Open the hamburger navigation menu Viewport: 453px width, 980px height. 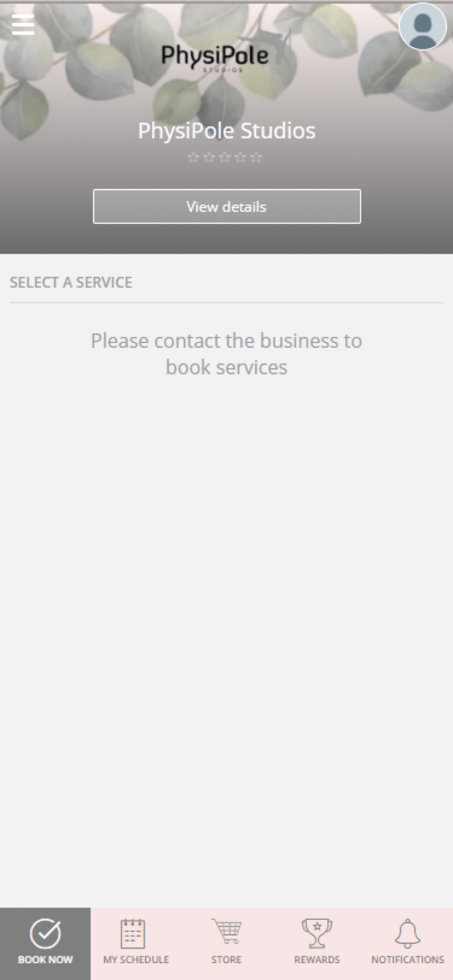pos(23,25)
